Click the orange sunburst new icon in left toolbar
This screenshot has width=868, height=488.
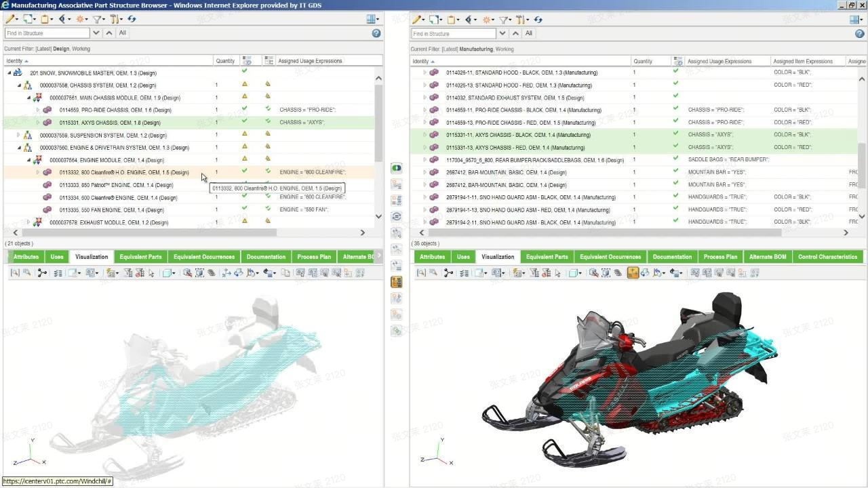[81, 19]
